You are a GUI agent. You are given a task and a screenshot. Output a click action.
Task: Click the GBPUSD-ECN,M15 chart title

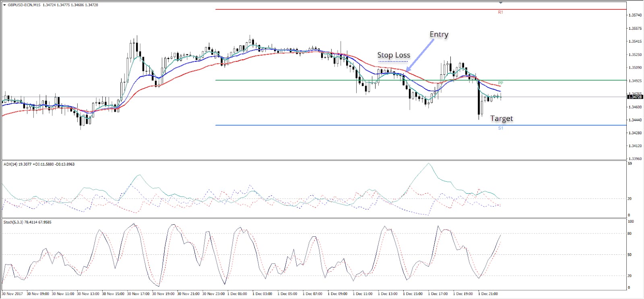point(24,5)
